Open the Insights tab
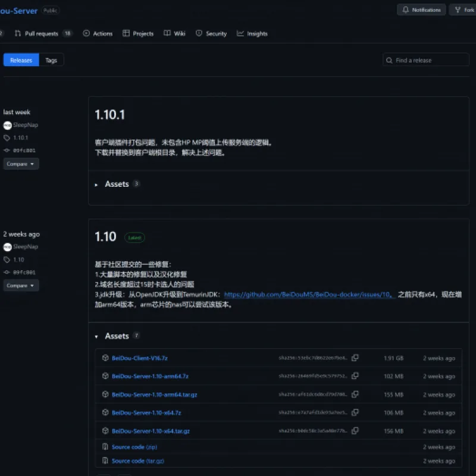 (x=252, y=34)
